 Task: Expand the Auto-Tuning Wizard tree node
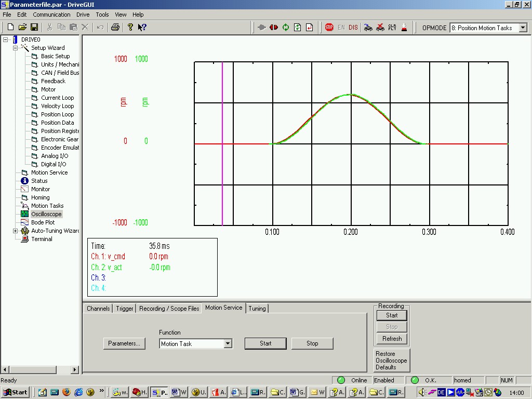click(x=16, y=231)
